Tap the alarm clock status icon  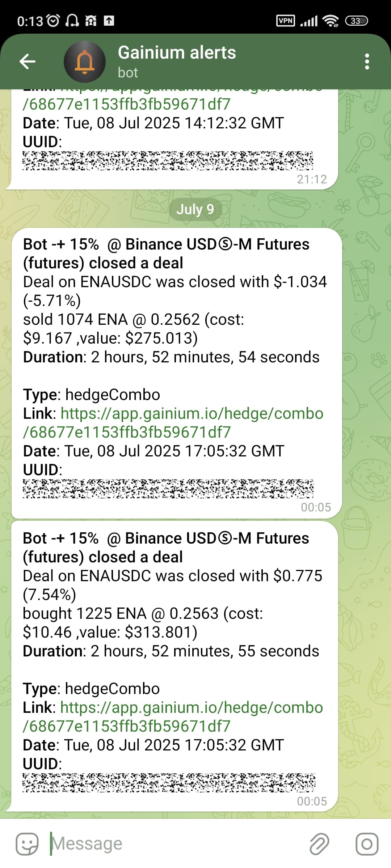point(53,21)
